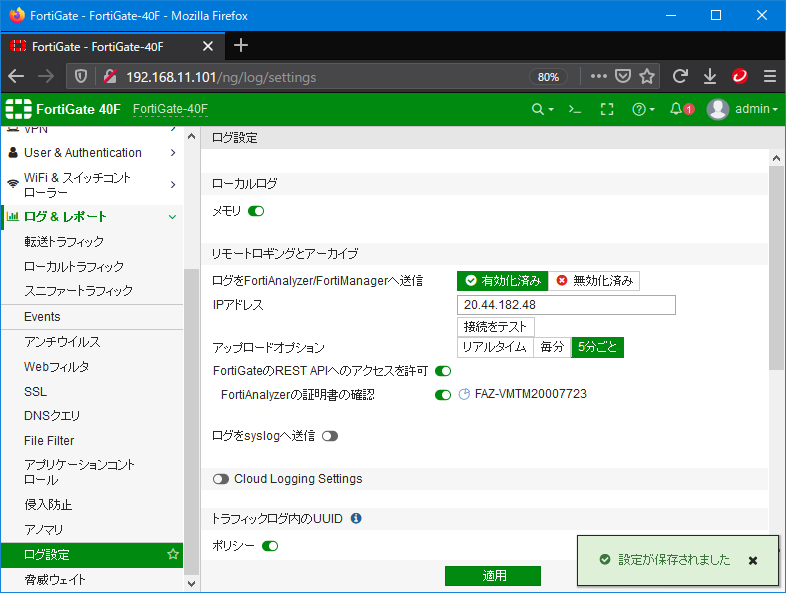Image resolution: width=786 pixels, height=593 pixels.
Task: Enter fullscreen mode icon
Action: 607,109
